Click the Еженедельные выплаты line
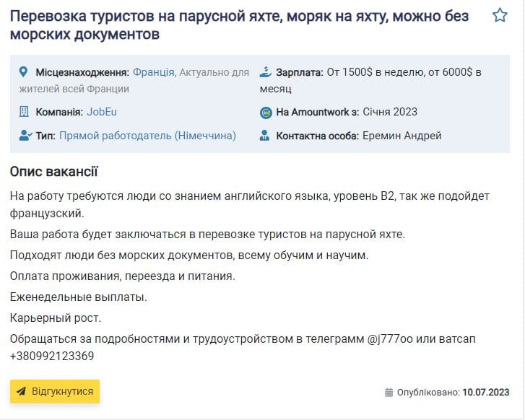 79,297
